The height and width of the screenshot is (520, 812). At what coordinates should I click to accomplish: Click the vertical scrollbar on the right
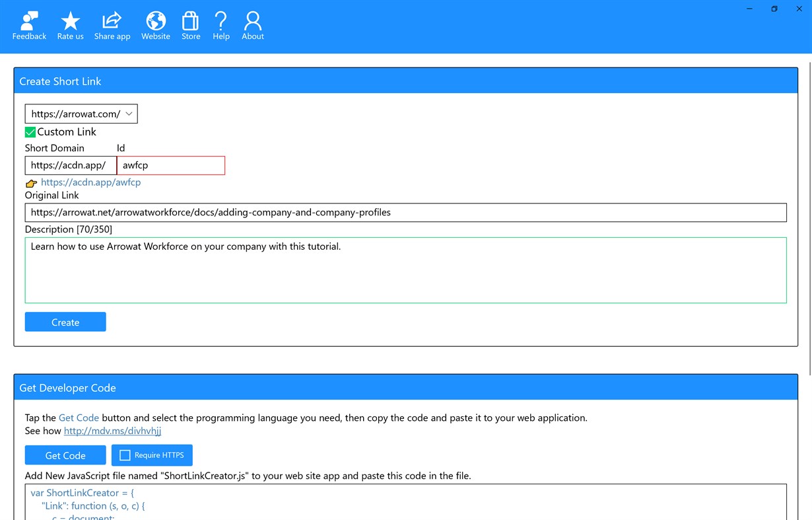[809, 218]
